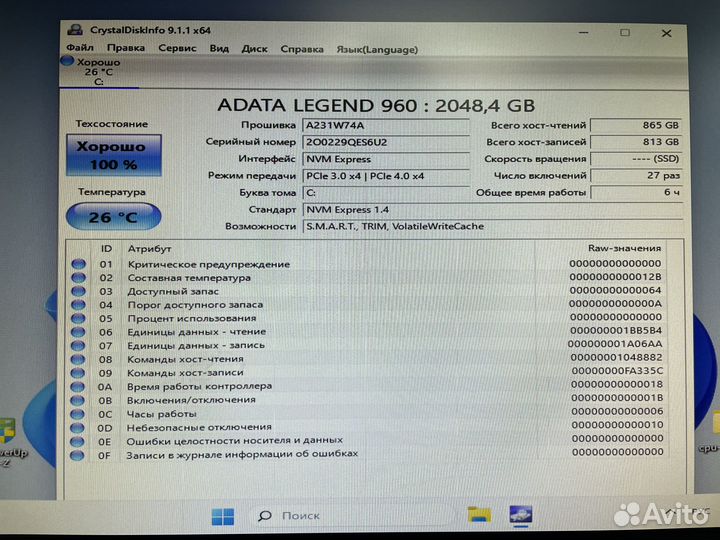720x540 pixels.
Task: Click the Интерфейс field NVM Express
Action: click(x=386, y=159)
